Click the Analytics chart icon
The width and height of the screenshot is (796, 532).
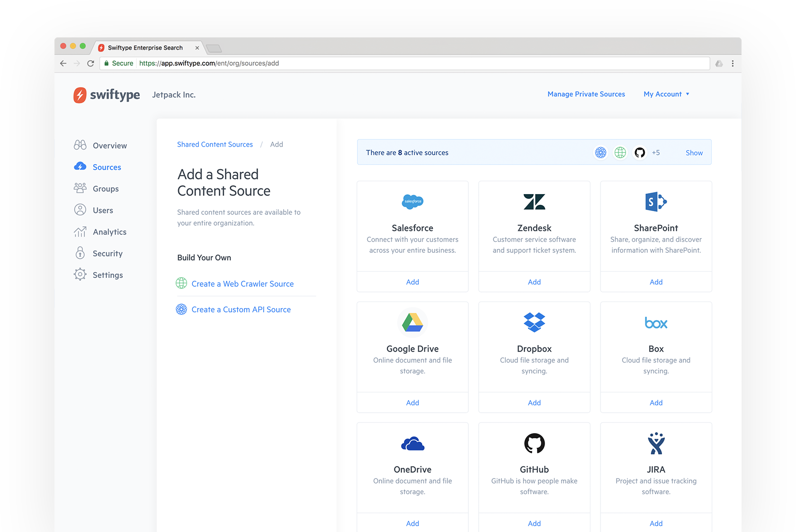click(x=80, y=231)
